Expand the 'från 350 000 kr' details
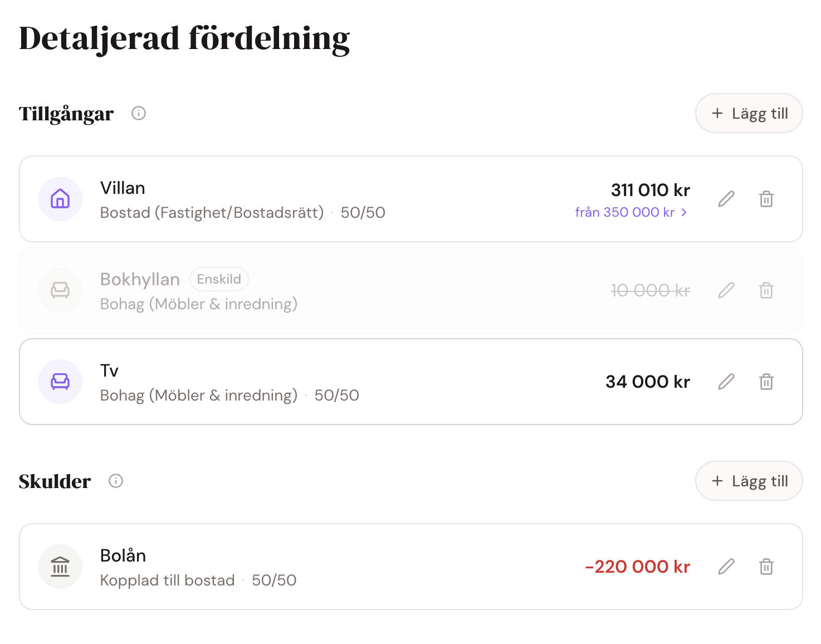This screenshot has width=821, height=644. click(x=631, y=212)
